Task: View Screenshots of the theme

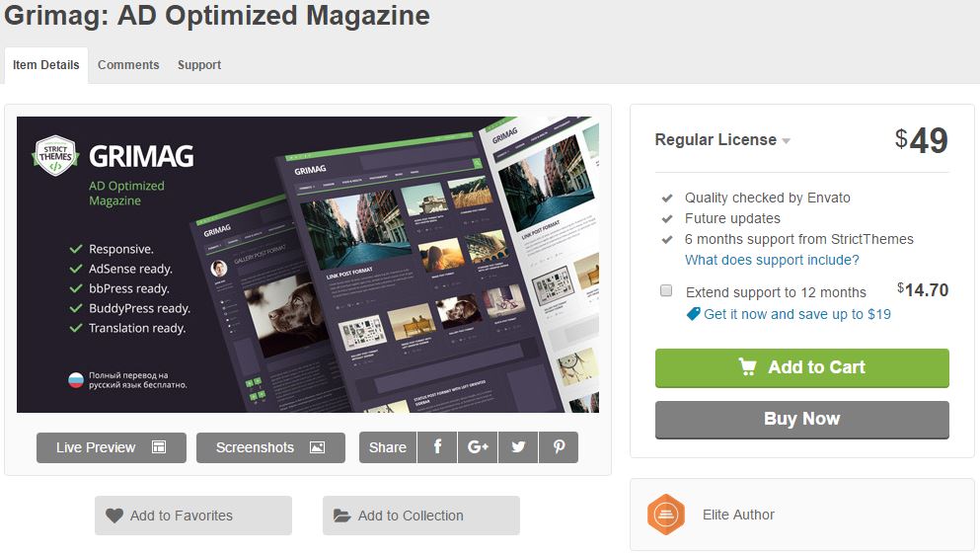Action: [270, 447]
